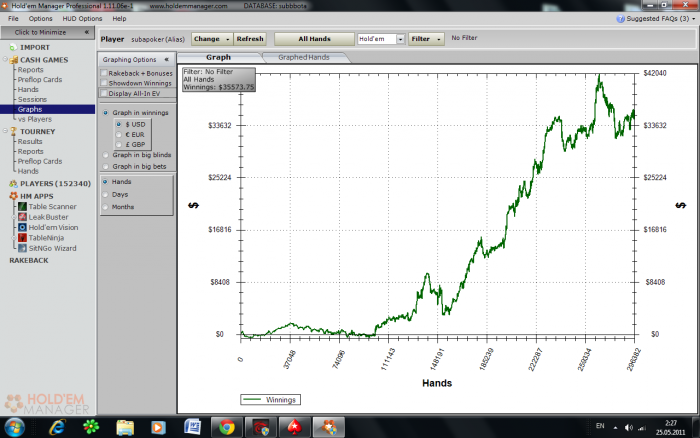Click the Winnings legend entry
This screenshot has width=700, height=438.
tap(270, 400)
